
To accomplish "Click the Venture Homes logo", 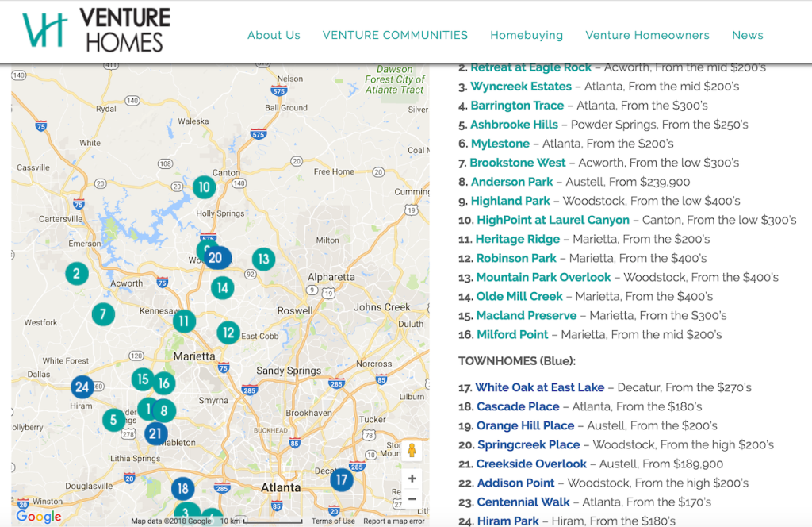I will pyautogui.click(x=97, y=30).
